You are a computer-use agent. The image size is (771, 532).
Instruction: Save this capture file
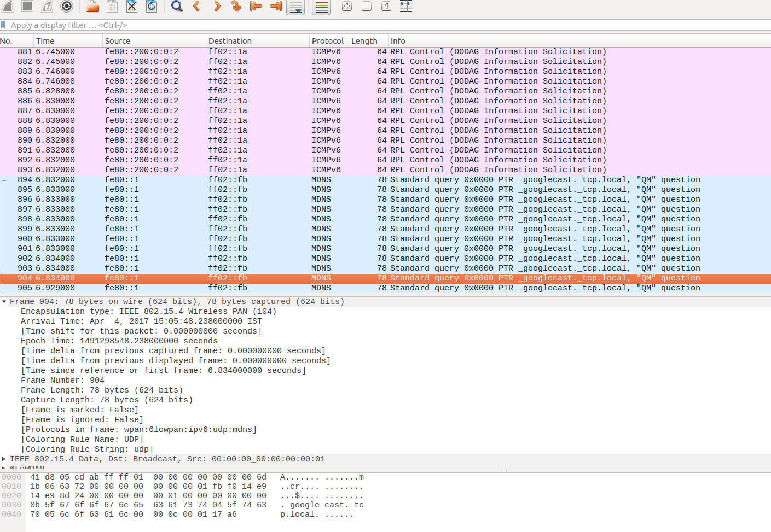[x=112, y=5]
